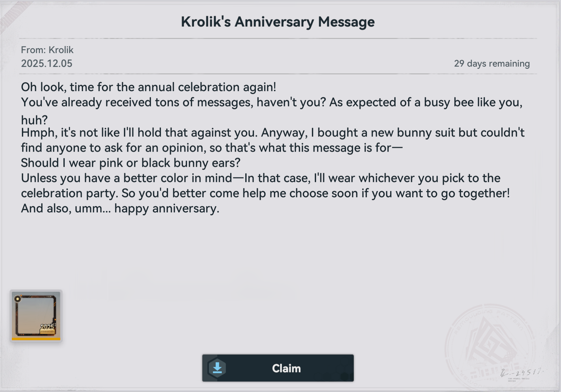Click the "happy anniversary" closing line
Screen dimensions: 561x392
[120, 209]
